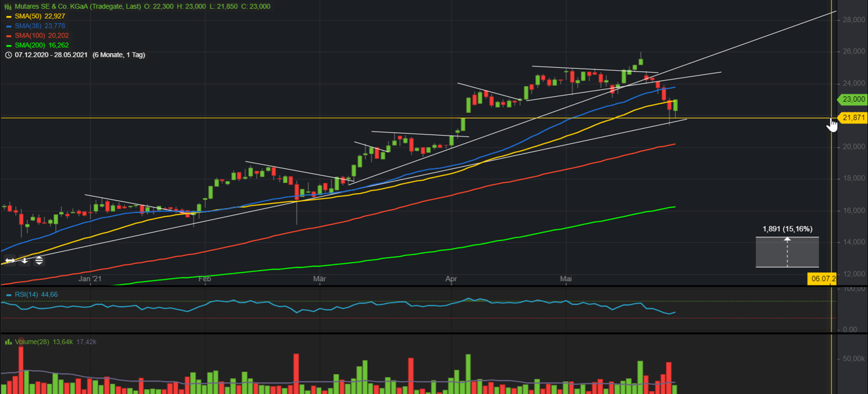Viewport: 868px width, 394px height.
Task: Click the green SMA(200) line marker in legend
Action: (x=8, y=45)
